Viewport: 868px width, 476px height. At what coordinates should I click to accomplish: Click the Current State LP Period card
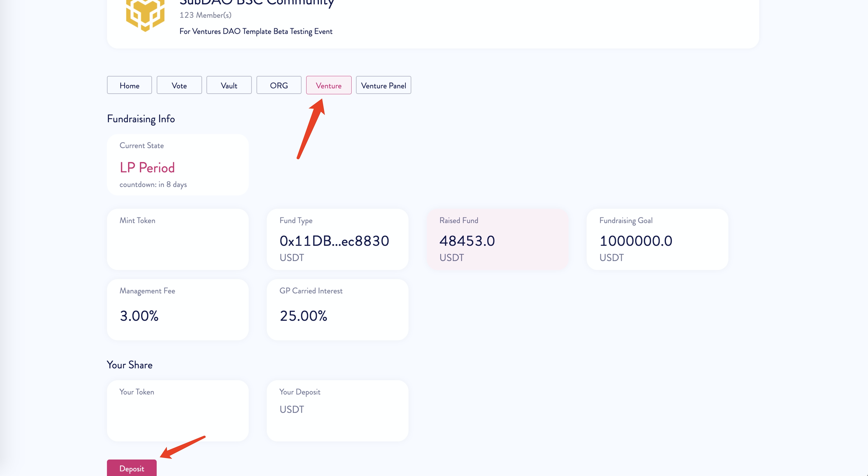pyautogui.click(x=178, y=165)
